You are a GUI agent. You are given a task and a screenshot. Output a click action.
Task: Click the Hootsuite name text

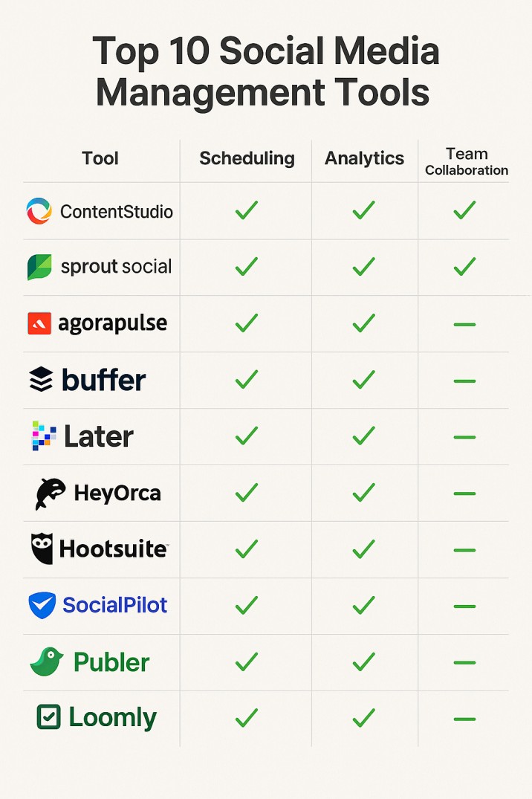[x=114, y=549]
